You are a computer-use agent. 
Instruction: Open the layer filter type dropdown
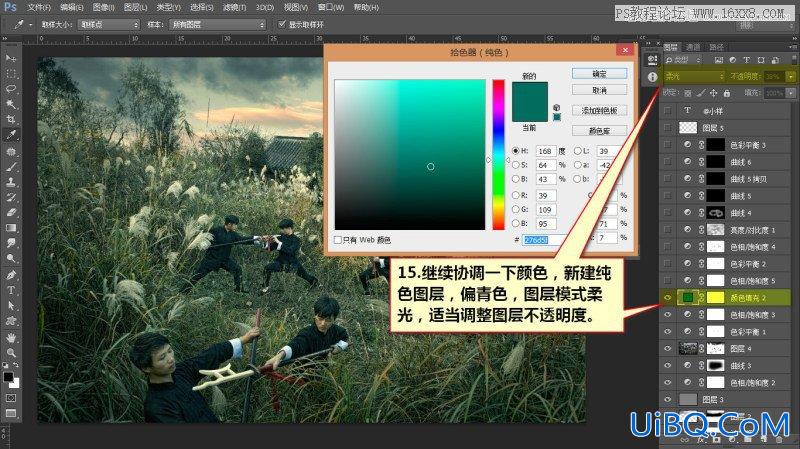(684, 60)
